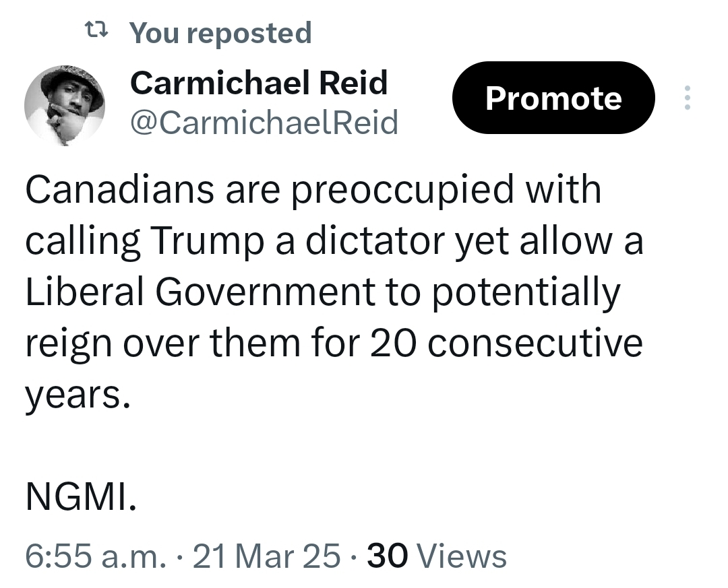This screenshot has width=728, height=588.
Task: Click the 6:55 a.m. timestamp
Action: pos(95,556)
